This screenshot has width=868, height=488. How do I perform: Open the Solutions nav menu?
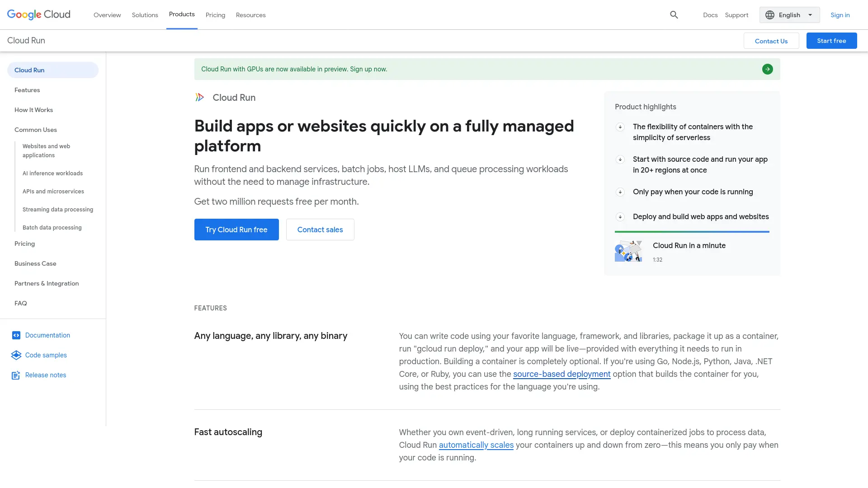(x=145, y=15)
